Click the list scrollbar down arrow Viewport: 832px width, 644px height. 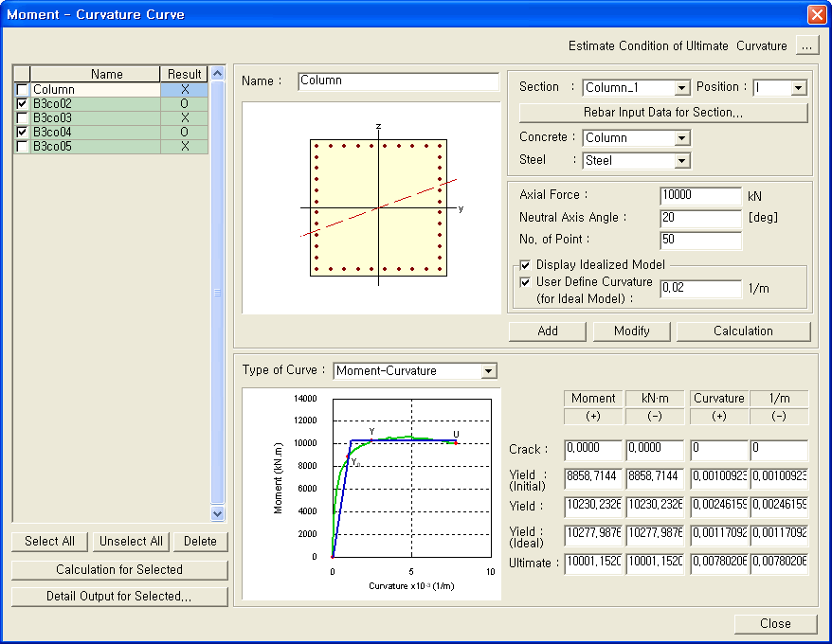tap(217, 513)
